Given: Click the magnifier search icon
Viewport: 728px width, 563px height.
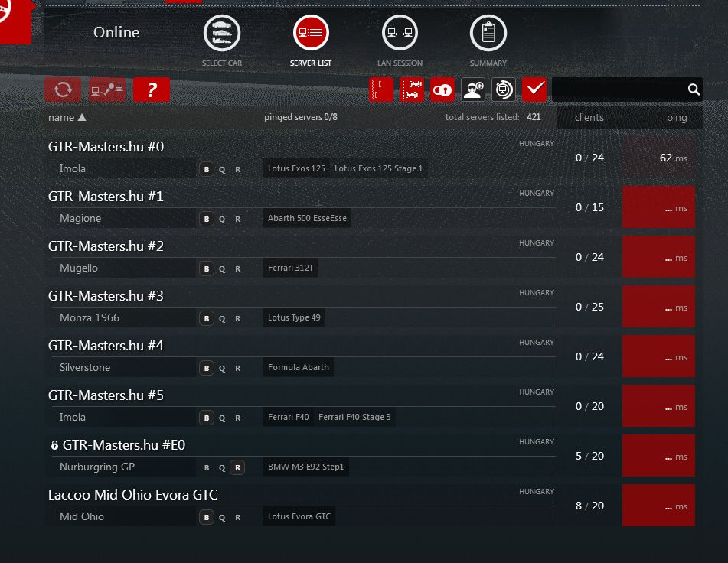Looking at the screenshot, I should pyautogui.click(x=694, y=89).
